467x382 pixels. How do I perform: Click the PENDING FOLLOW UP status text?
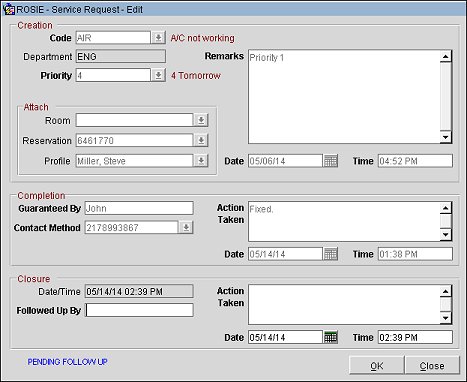(67, 362)
